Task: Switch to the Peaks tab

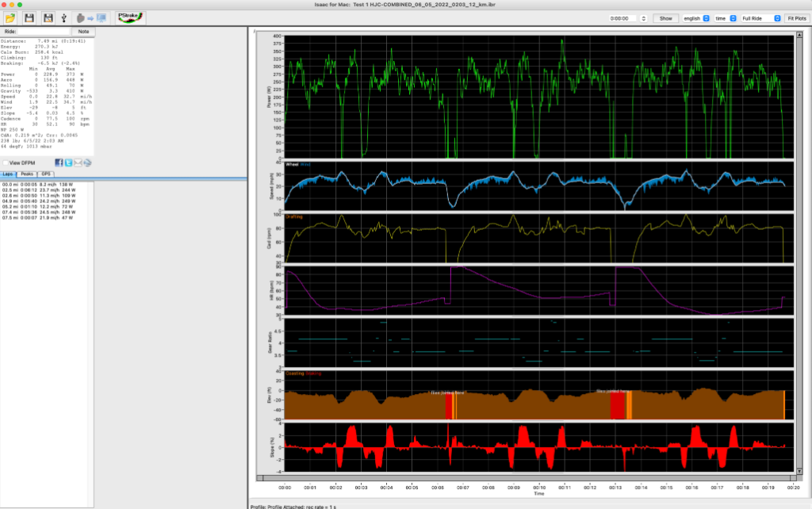Action: pyautogui.click(x=26, y=174)
